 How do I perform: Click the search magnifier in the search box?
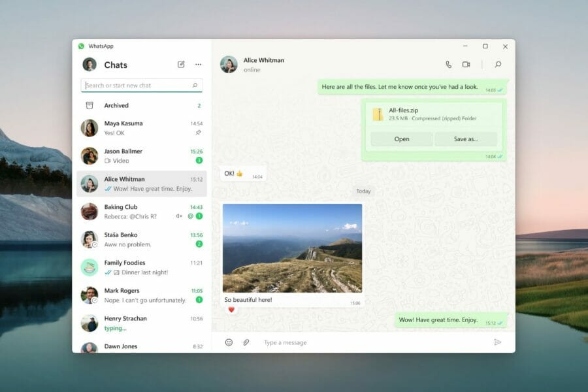[x=195, y=86]
